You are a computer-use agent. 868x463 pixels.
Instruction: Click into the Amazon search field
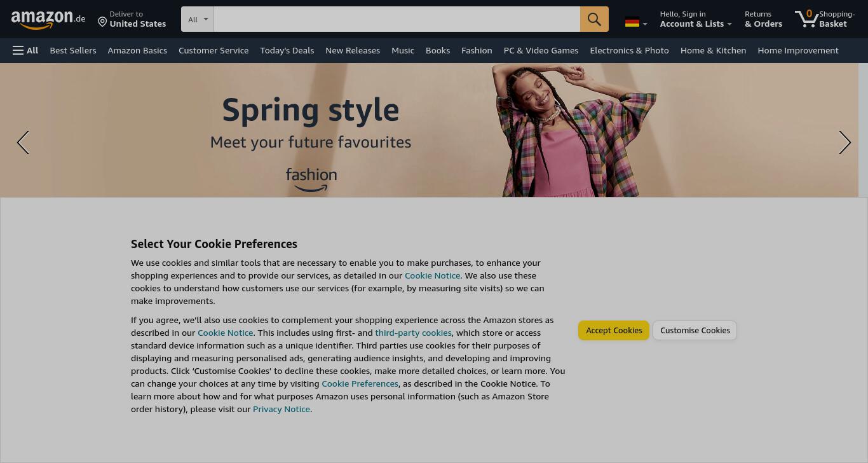pos(397,19)
